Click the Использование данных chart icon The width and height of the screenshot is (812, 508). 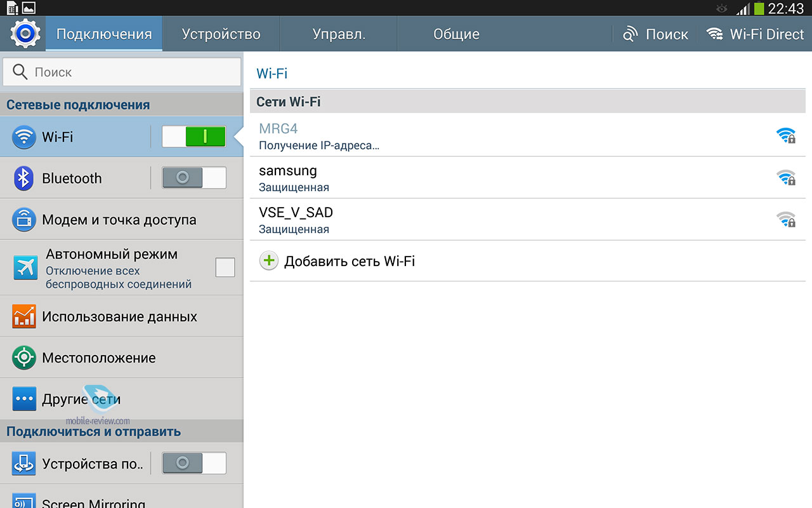pos(24,316)
